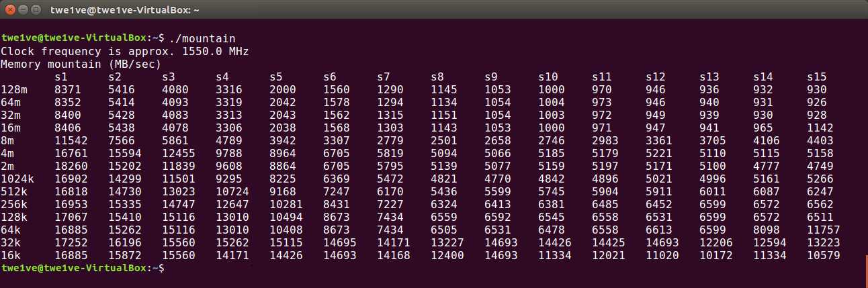Viewport: 868px width, 288px height.
Task: Maximize the terminal window
Action: pyautogui.click(x=36, y=10)
